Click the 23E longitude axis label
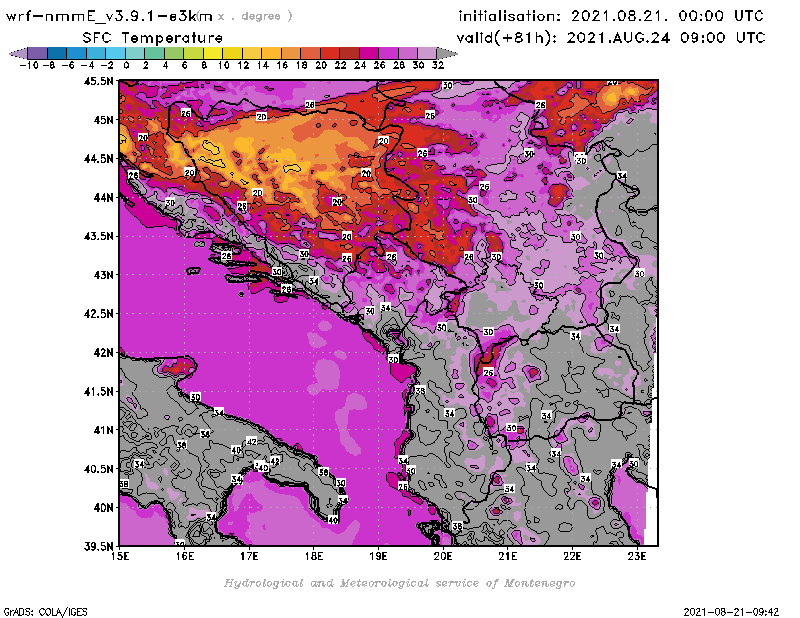The image size is (800, 618). coord(637,554)
